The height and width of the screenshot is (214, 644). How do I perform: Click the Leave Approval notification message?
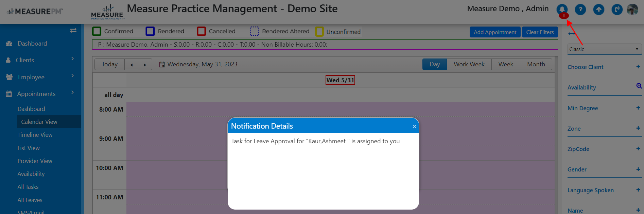click(315, 141)
